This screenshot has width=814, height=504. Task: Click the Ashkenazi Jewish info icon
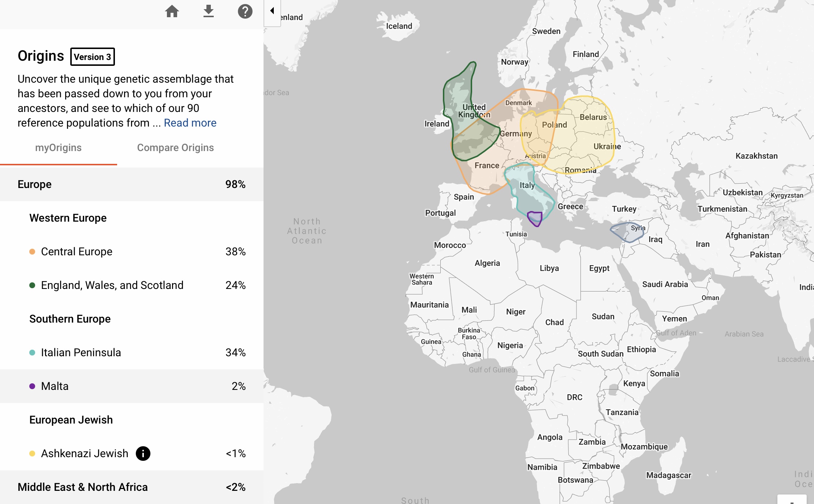pyautogui.click(x=143, y=454)
